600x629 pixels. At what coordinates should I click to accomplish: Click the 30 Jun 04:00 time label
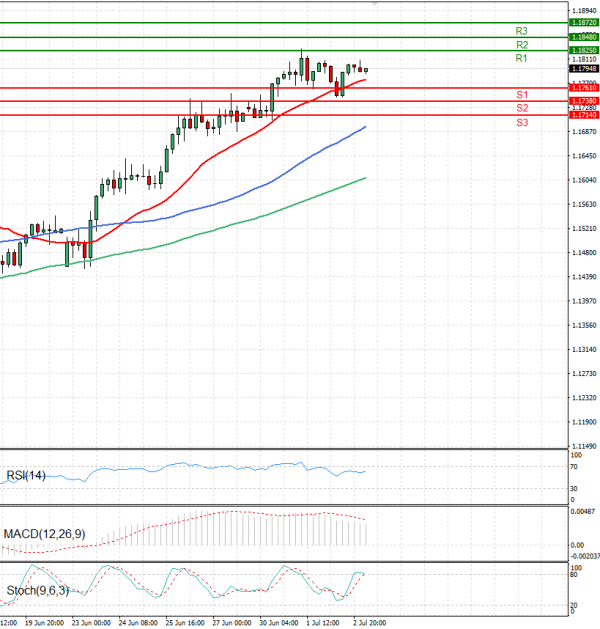pyautogui.click(x=279, y=623)
